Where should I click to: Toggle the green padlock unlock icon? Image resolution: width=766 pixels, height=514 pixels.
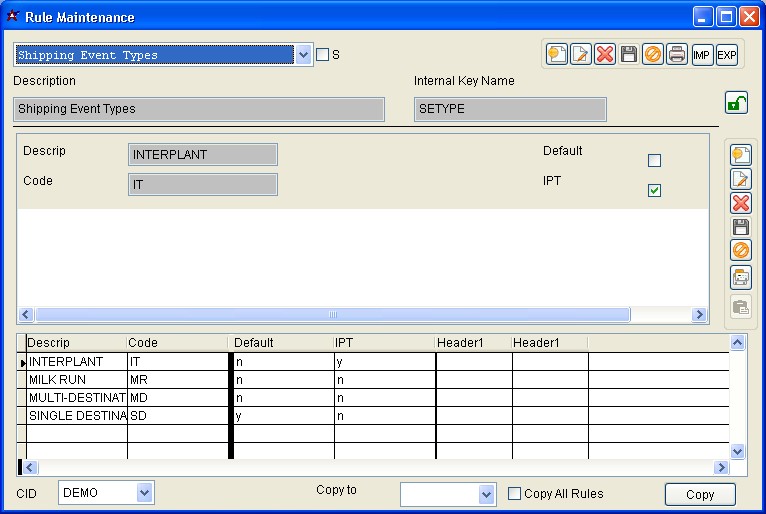[737, 102]
